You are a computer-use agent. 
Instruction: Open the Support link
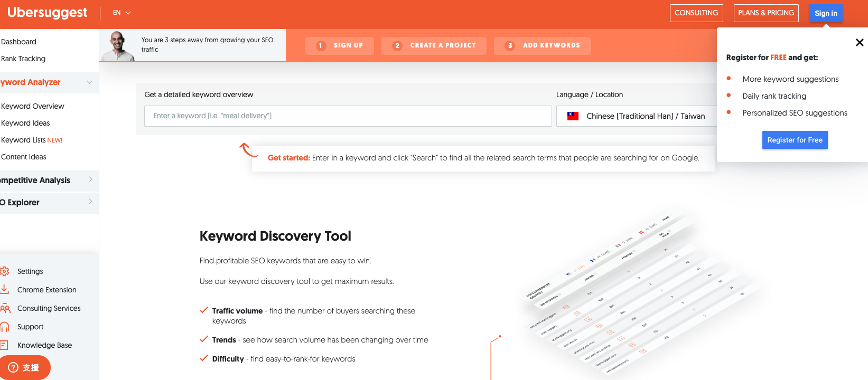pos(31,327)
